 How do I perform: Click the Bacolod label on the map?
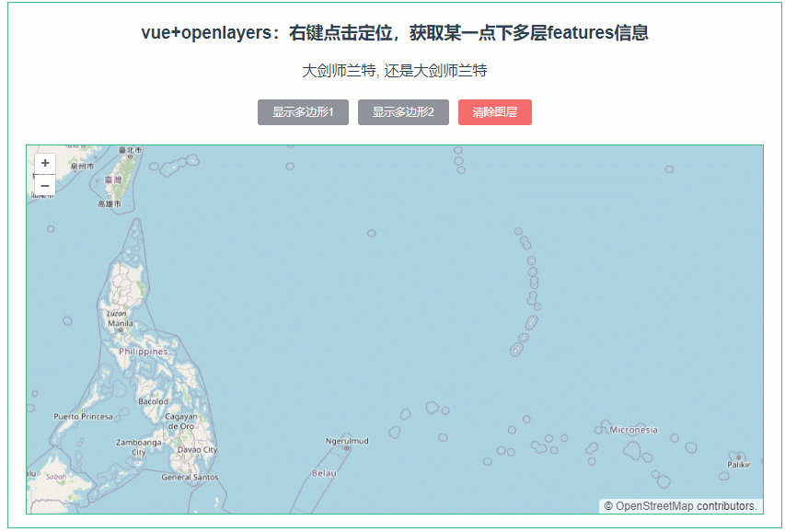(151, 402)
